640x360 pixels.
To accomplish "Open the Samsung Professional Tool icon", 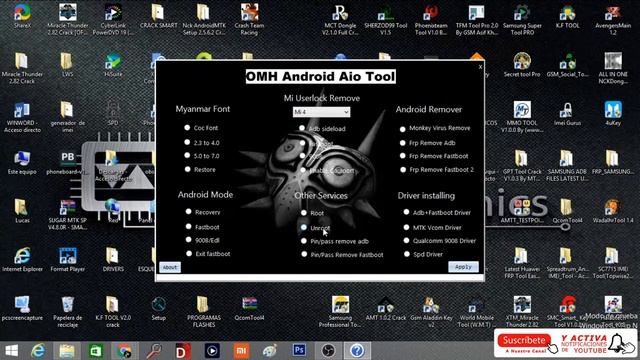I will click(340, 312).
